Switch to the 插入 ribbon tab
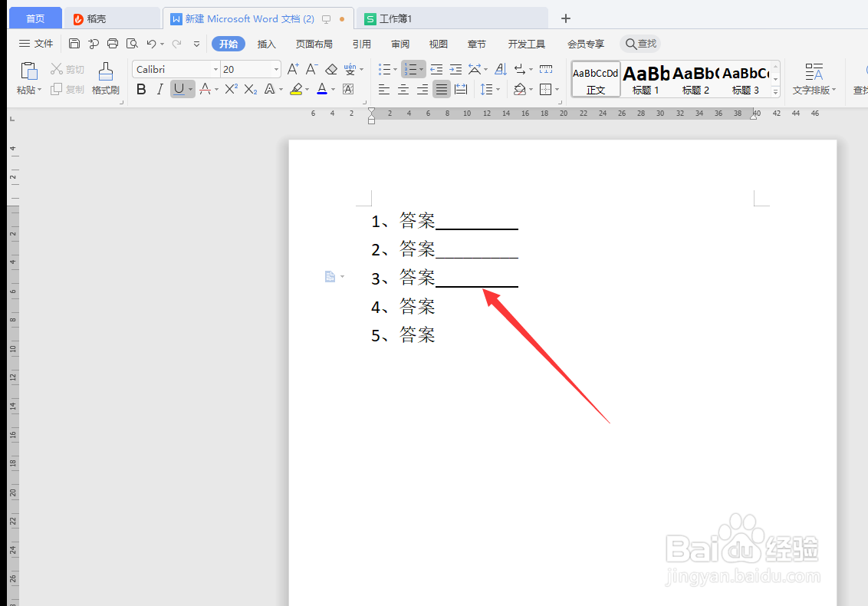The width and height of the screenshot is (868, 606). 266,44
